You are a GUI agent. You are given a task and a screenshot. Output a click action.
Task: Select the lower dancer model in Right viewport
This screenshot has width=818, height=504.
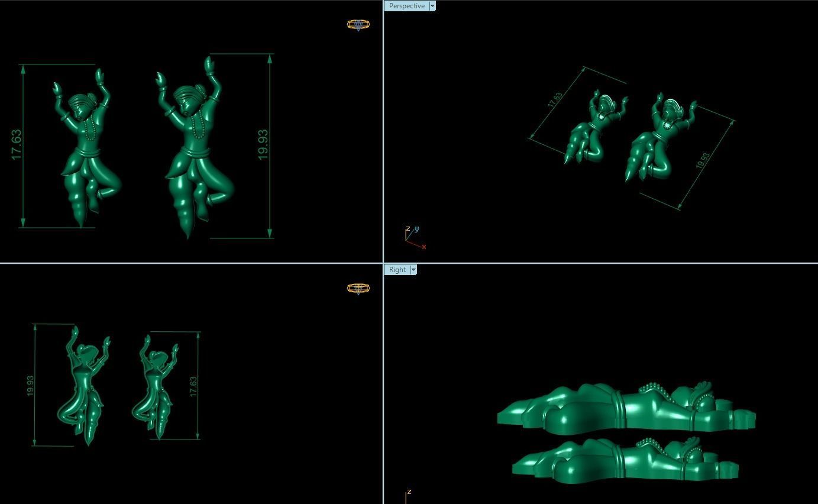pos(625,460)
